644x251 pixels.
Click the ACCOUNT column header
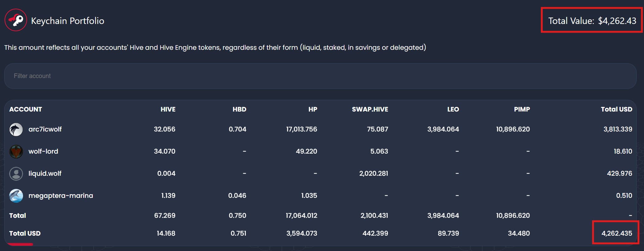[25, 109]
